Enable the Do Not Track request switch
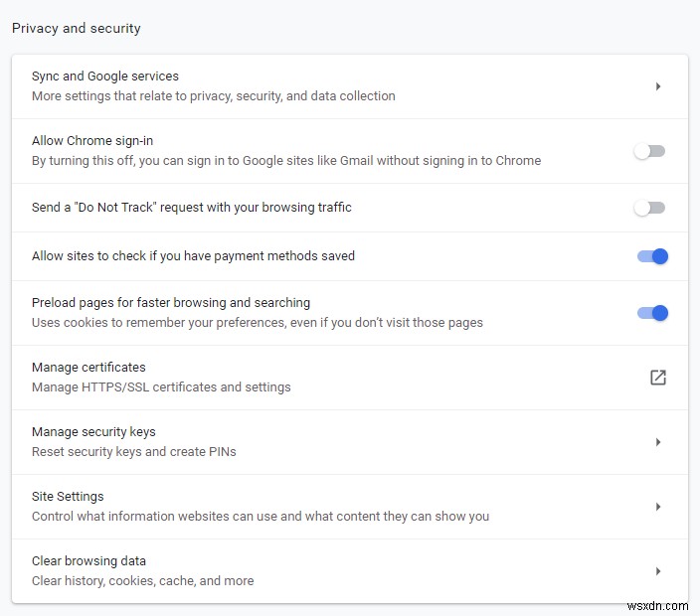700x616 pixels. [x=649, y=208]
